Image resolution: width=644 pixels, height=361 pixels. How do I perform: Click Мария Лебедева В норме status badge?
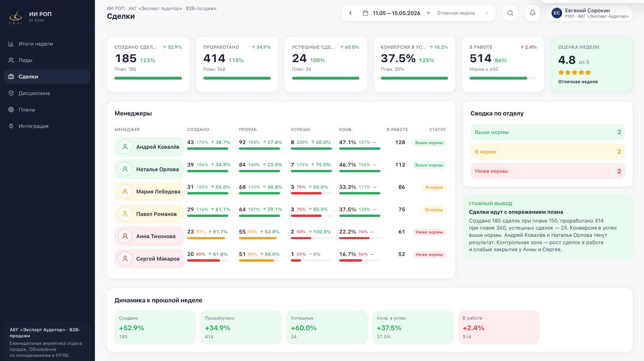[x=434, y=187]
